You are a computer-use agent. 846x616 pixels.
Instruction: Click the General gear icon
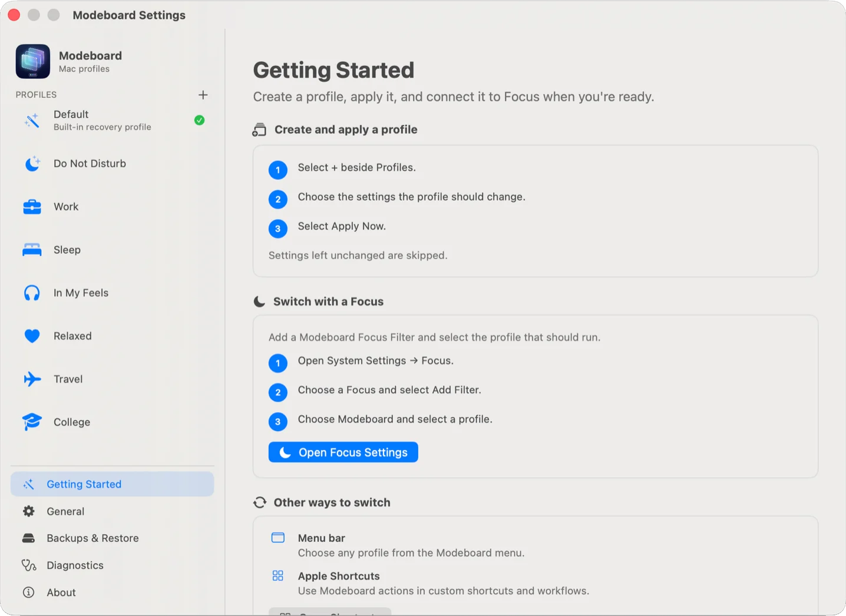tap(28, 511)
